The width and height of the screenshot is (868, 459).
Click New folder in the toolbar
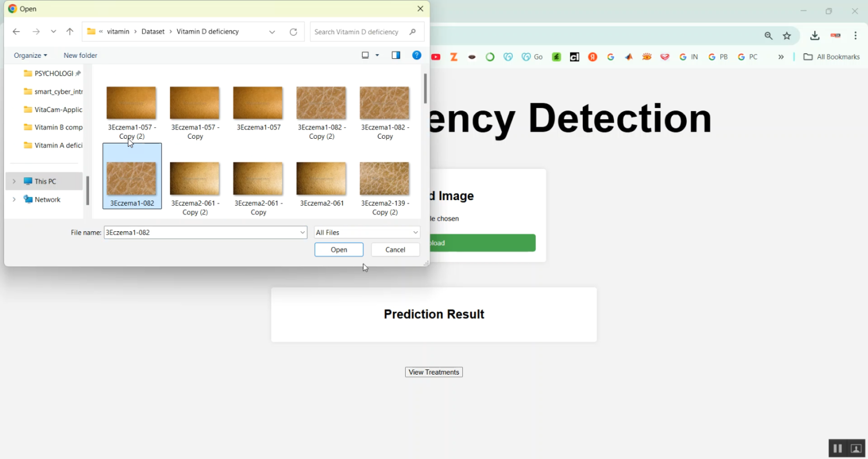coord(80,55)
